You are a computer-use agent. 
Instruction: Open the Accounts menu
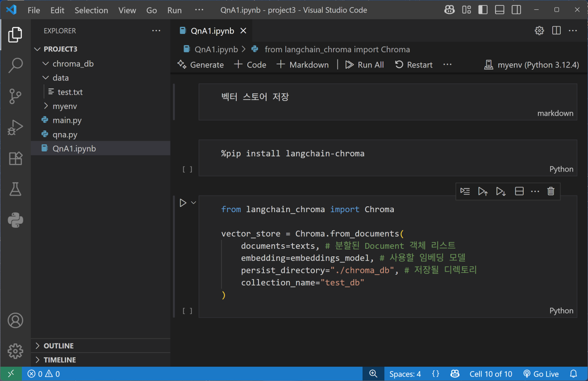(15, 320)
